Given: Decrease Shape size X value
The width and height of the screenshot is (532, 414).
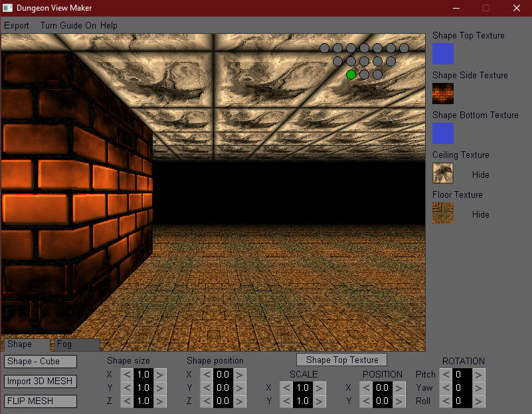Looking at the screenshot, I should tap(127, 375).
